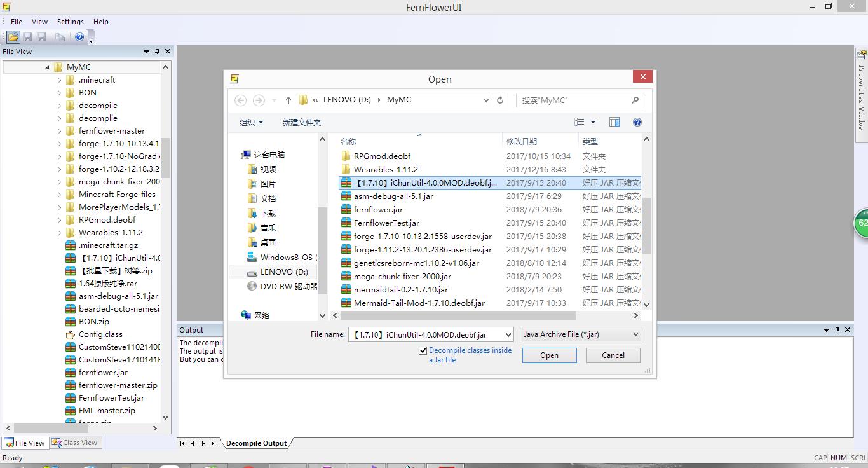
Task: Select 下载 in the navigation pane
Action: [268, 213]
